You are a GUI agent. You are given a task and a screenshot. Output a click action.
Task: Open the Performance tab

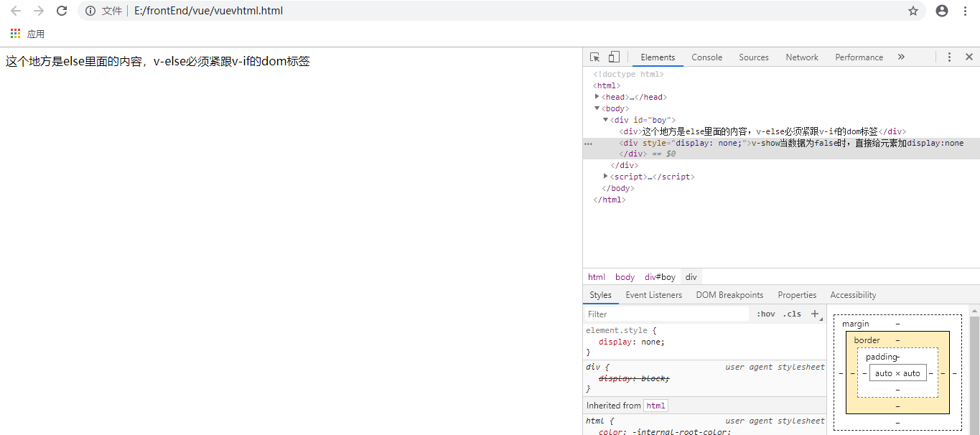tap(859, 57)
